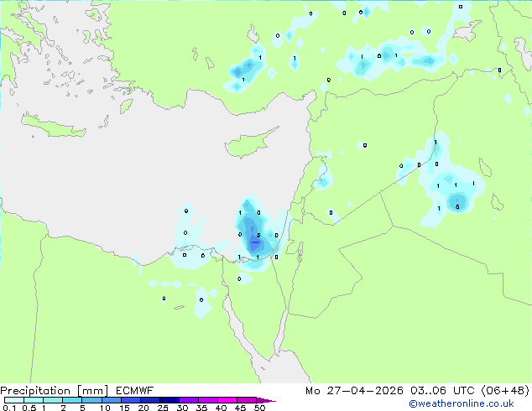
Task: Click the '0.1' legend value
Action: [x=9, y=408]
